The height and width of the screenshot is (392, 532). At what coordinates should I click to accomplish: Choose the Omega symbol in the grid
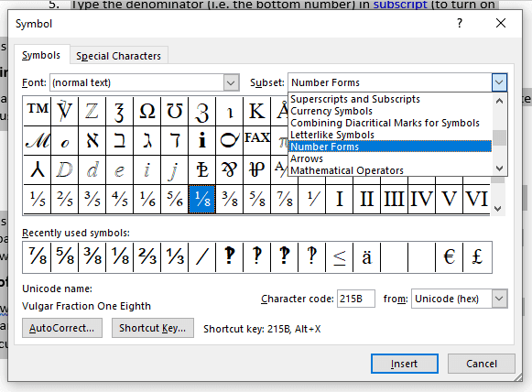tap(147, 111)
